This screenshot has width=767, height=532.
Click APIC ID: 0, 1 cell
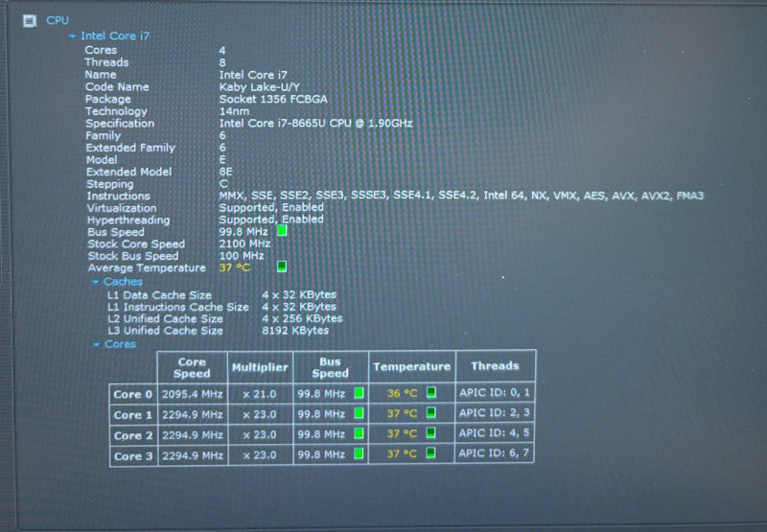point(495,392)
